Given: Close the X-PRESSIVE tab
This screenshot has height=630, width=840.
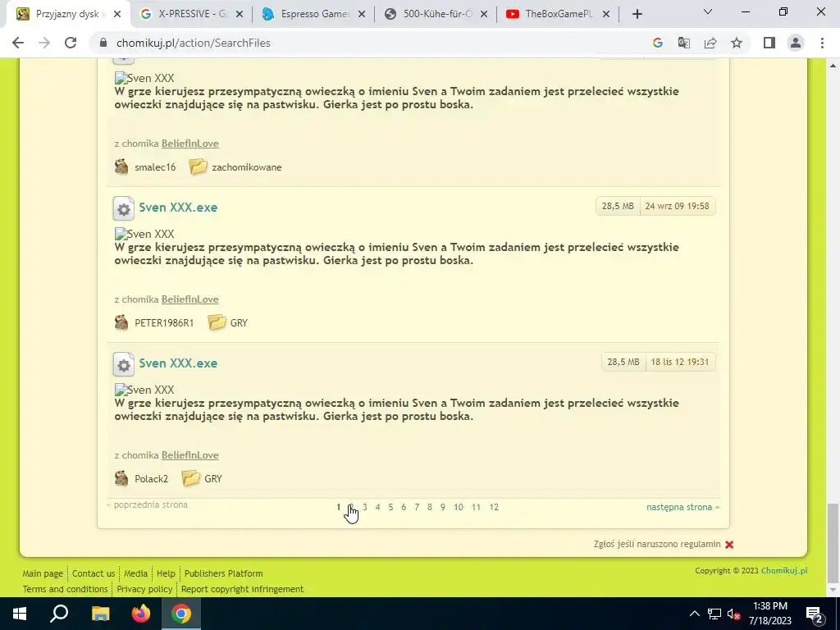Looking at the screenshot, I should point(240,15).
